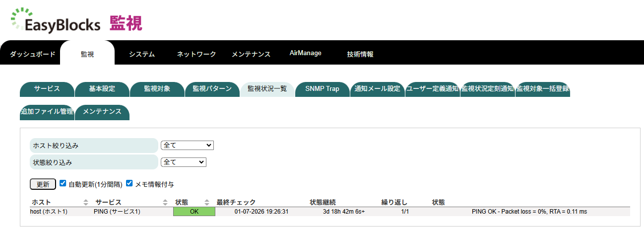Click the 3d 18h 42m 6s+ duration
Screen dimensions: 644x231
click(x=344, y=212)
